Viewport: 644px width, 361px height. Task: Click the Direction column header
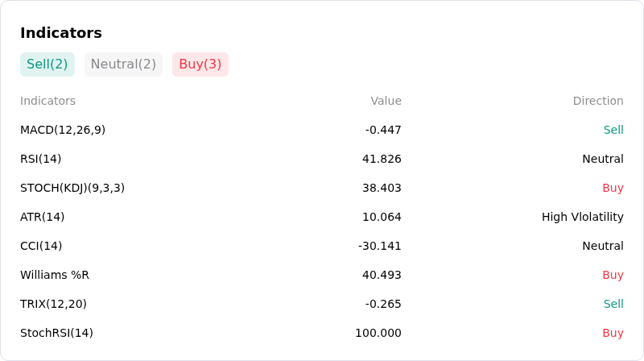[598, 101]
